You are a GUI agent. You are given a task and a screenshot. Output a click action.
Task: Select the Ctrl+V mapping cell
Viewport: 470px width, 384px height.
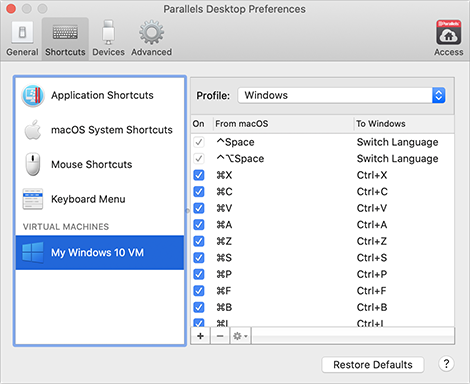coord(372,208)
